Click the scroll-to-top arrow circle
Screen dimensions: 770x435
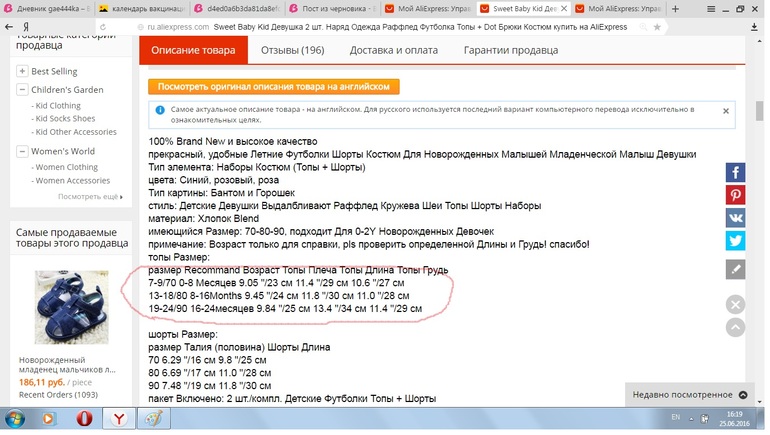(x=735, y=326)
